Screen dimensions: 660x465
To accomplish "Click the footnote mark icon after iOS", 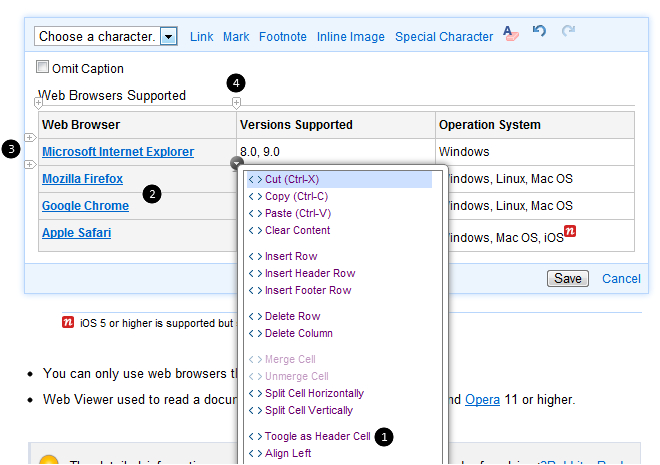I will 570,231.
